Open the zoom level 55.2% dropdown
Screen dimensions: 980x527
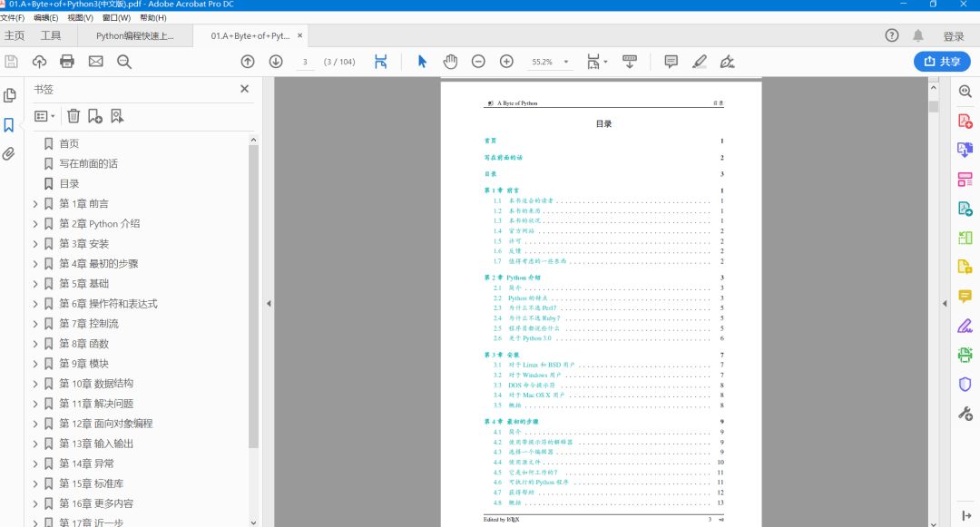click(565, 62)
